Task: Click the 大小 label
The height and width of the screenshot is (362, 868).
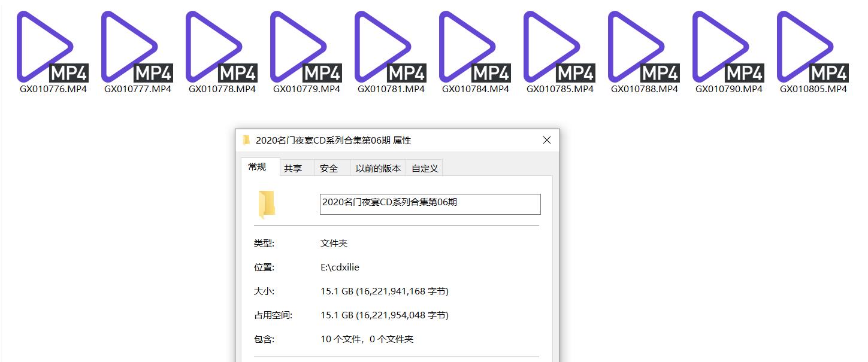Action: click(264, 291)
